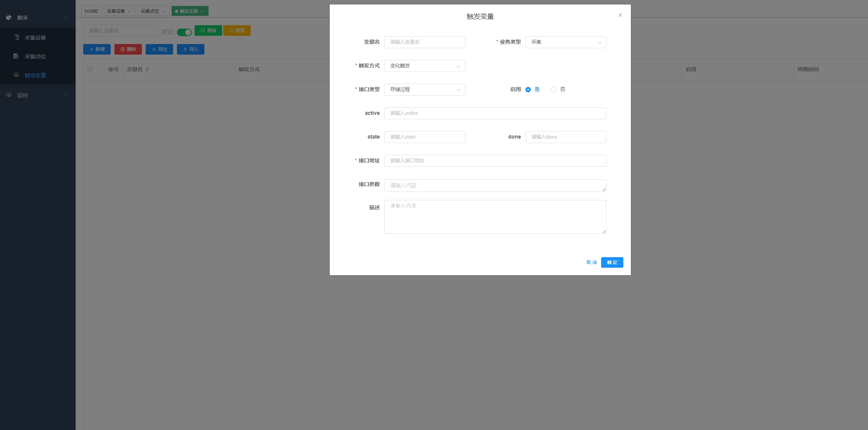
Task: Close the 采集点位 tab
Action: click(163, 11)
